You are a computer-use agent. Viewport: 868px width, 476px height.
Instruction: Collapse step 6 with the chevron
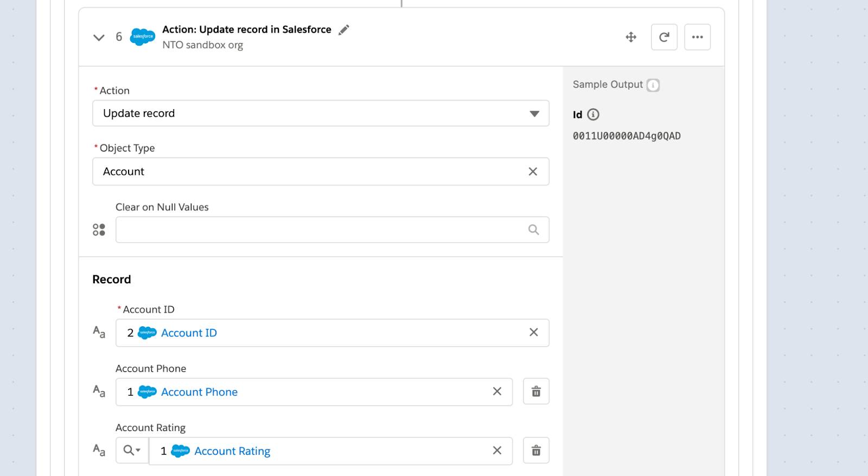point(99,37)
